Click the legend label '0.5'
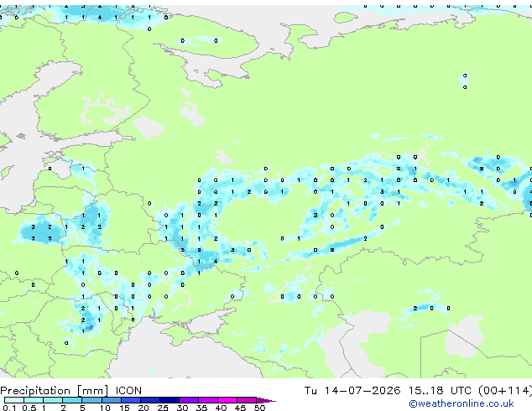This screenshot has width=532, height=411. [29, 408]
